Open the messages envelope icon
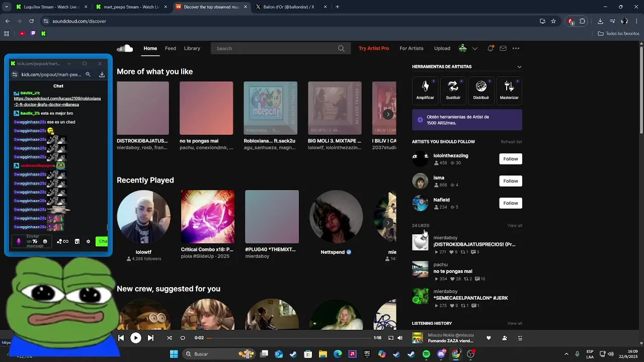This screenshot has width=644, height=362. click(x=503, y=48)
